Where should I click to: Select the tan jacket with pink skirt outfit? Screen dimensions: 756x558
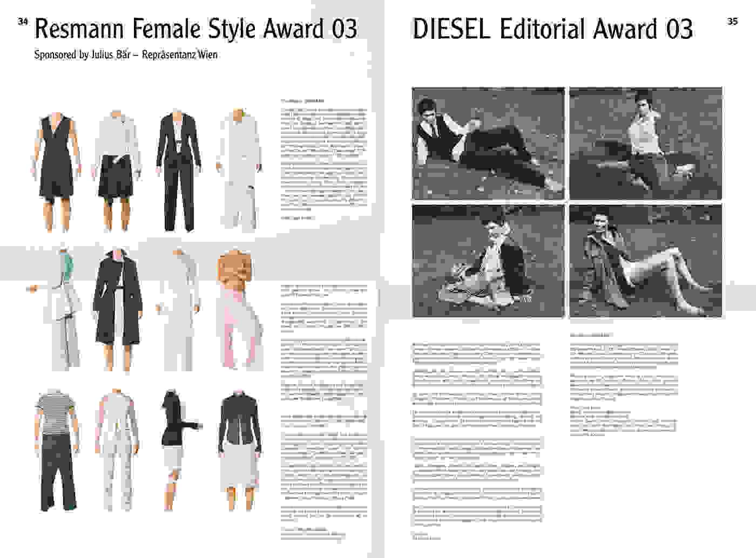(240, 309)
